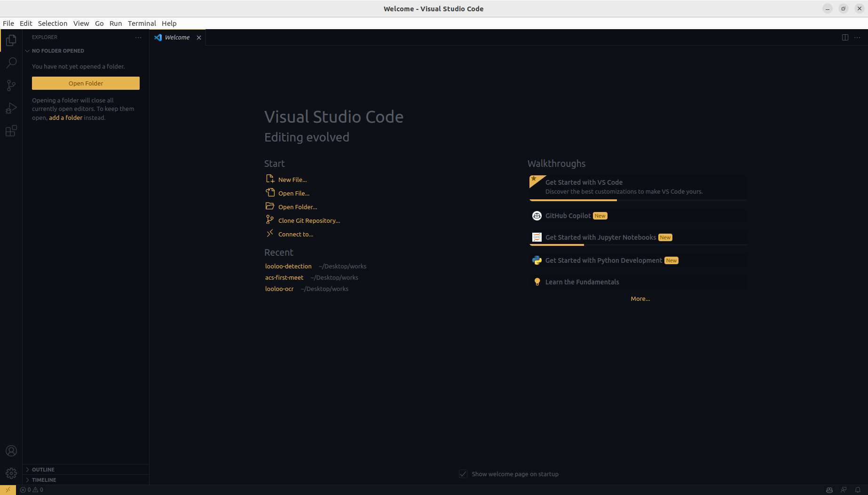868x495 pixels.
Task: Click the feedback icon in status bar
Action: tap(844, 489)
